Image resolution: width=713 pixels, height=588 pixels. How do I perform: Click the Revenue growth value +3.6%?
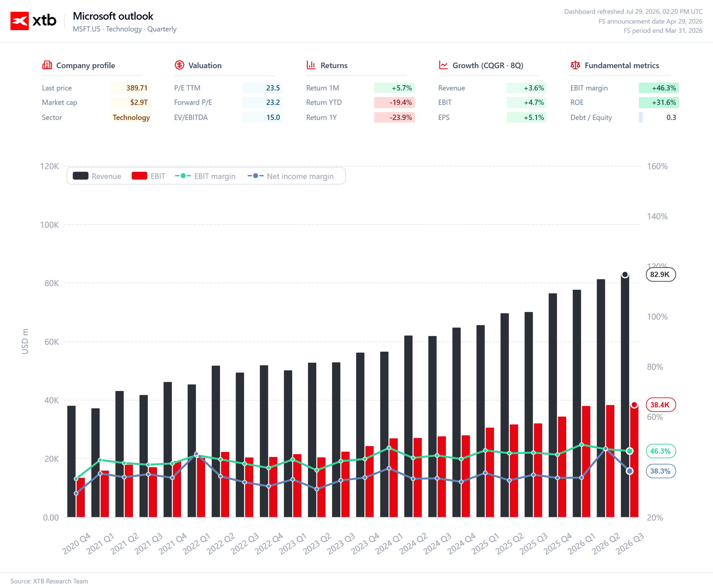click(x=527, y=88)
